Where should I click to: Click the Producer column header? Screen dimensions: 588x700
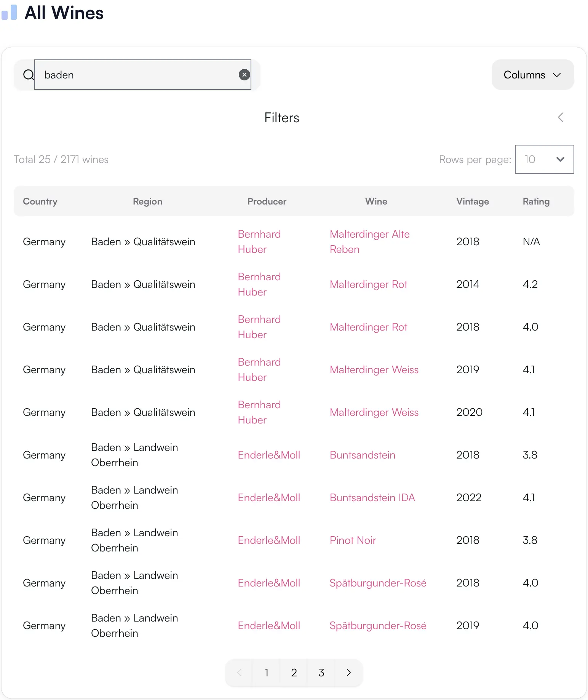point(267,201)
